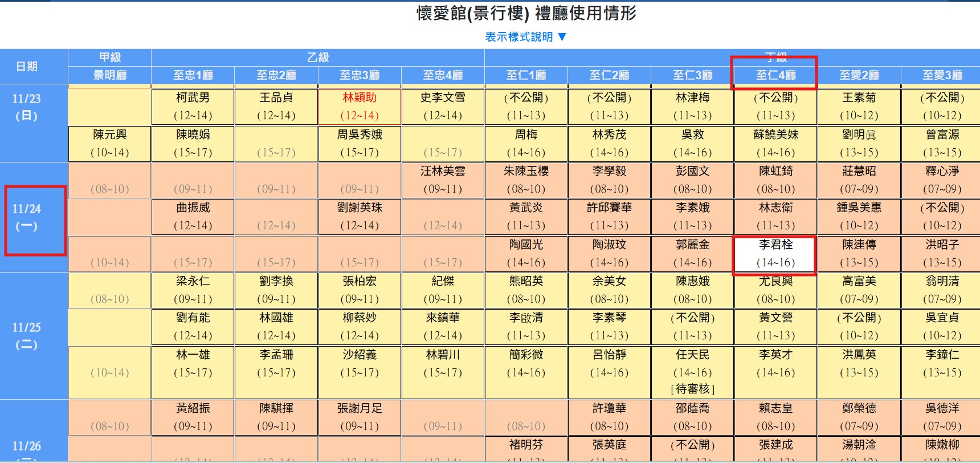The height and width of the screenshot is (463, 980).
Task: Click the red 林穎助 entry
Action: pos(360,106)
